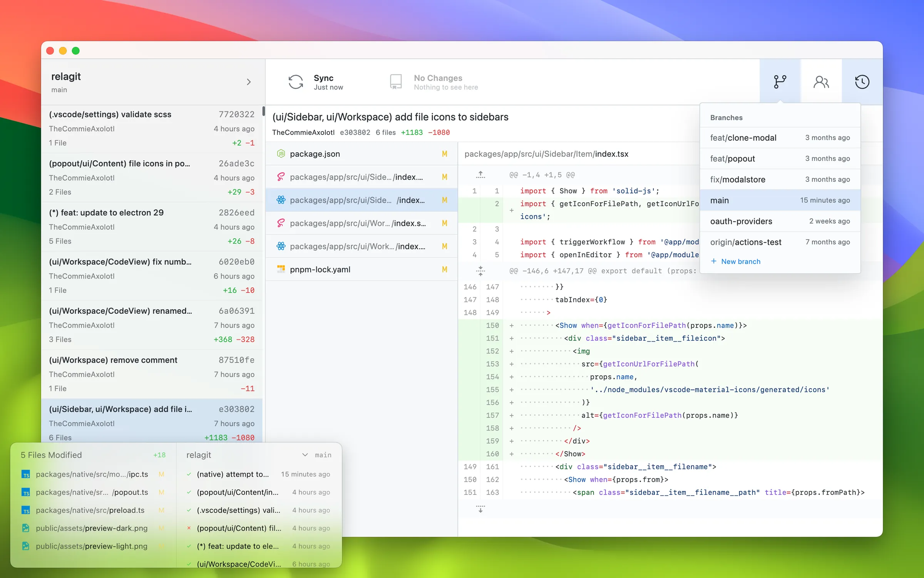Click the green check beside the native commit
Viewport: 924px width, 578px height.
pos(189,474)
